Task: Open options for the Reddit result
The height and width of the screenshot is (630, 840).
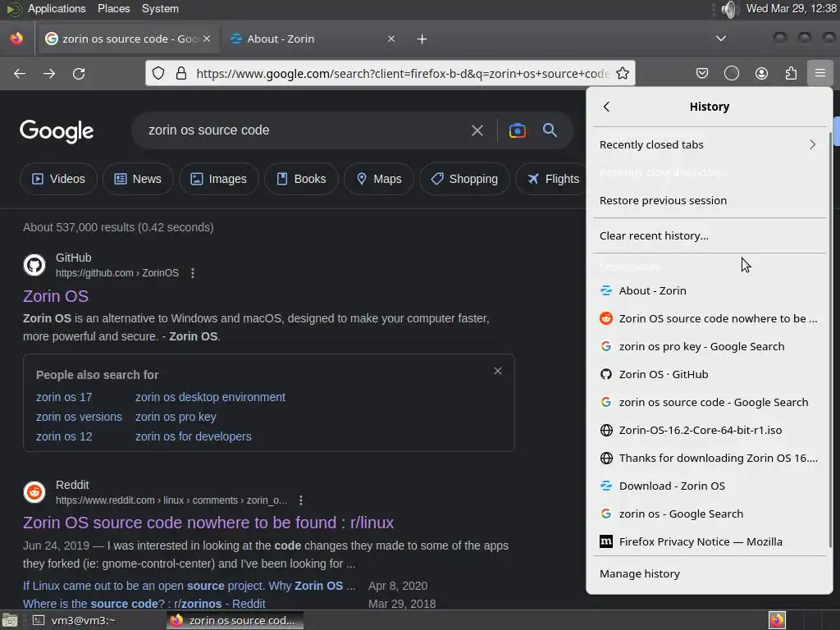Action: coord(301,500)
